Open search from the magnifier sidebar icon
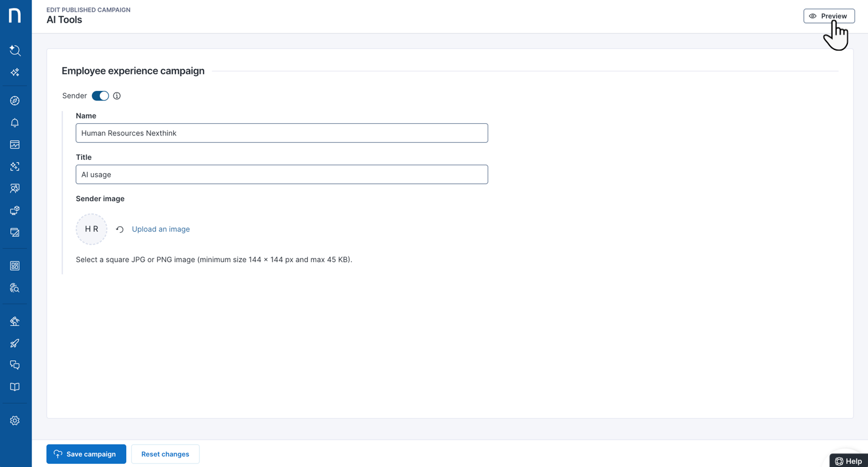 tap(15, 51)
